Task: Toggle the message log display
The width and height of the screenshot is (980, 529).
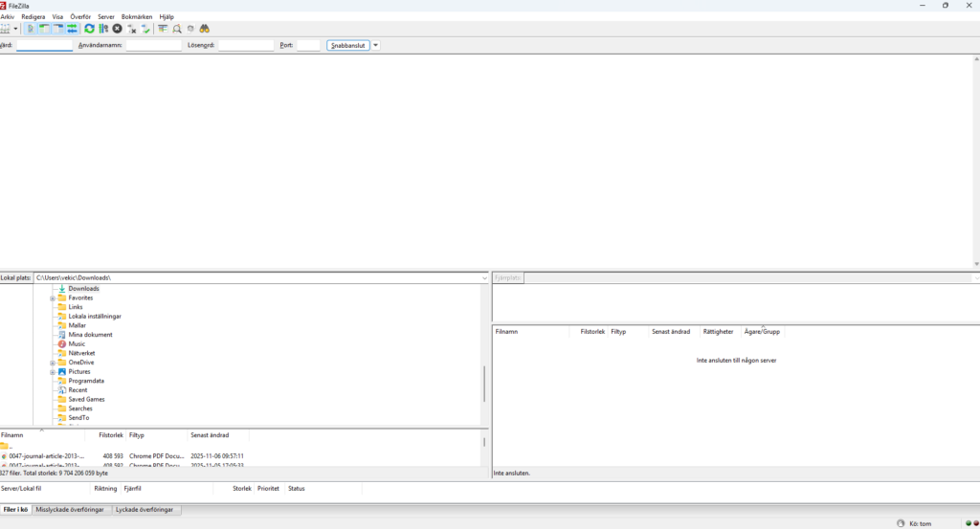Action: click(x=30, y=29)
